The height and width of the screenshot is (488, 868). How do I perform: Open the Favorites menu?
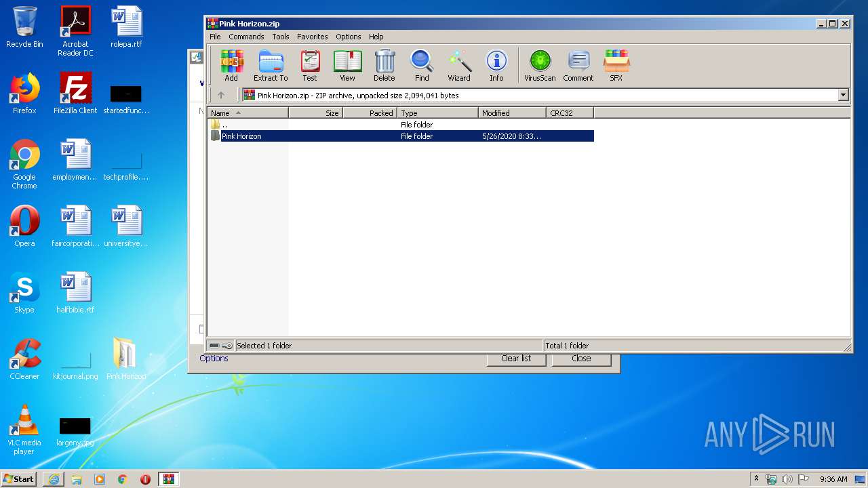tap(312, 37)
